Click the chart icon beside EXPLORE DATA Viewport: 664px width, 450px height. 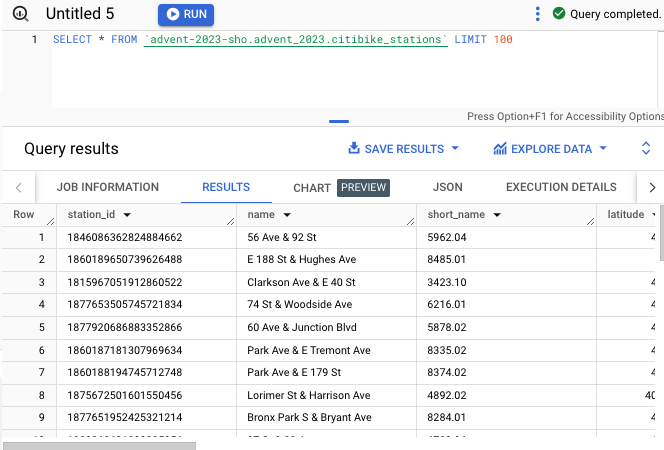500,149
